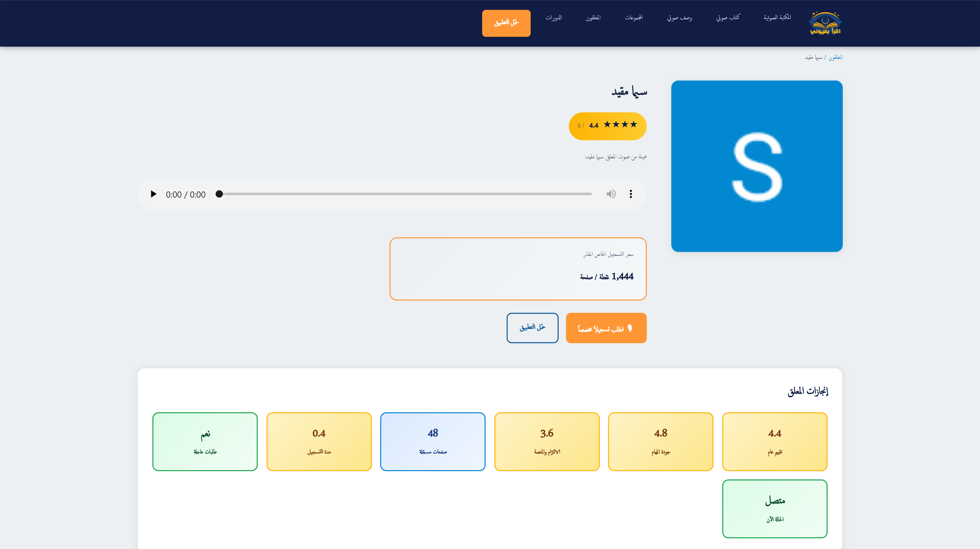Click the 4.8 جودة المهام card

coord(661,442)
